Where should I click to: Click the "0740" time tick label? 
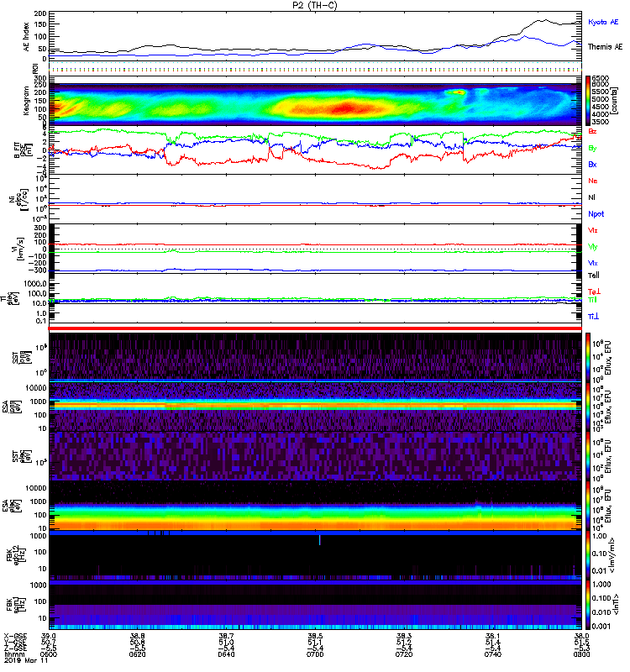click(493, 654)
